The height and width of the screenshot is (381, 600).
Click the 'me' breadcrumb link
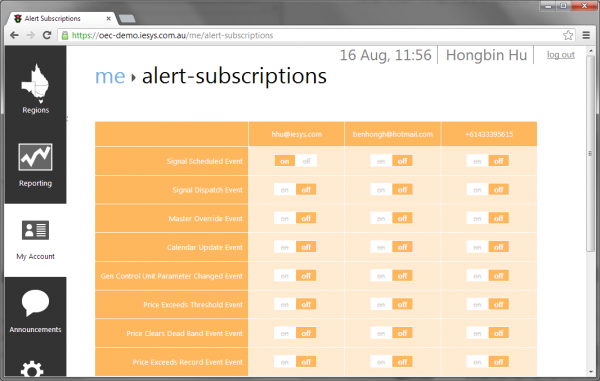[110, 76]
